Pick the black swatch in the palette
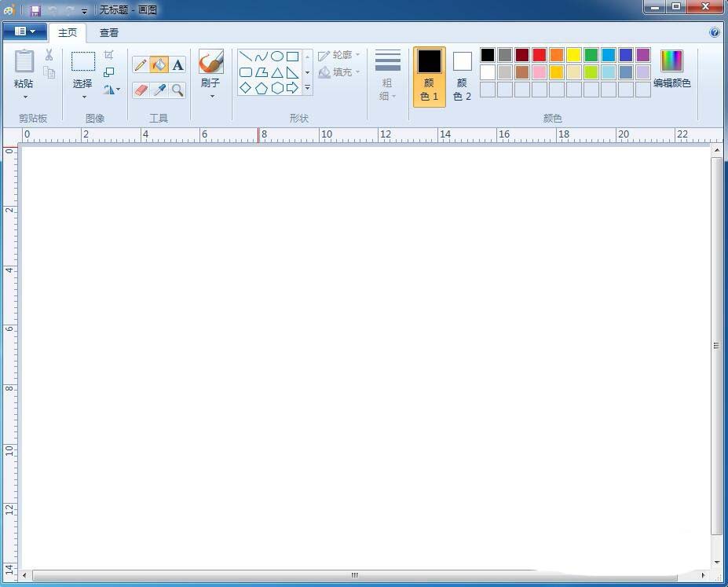The height and width of the screenshot is (587, 728). [488, 55]
